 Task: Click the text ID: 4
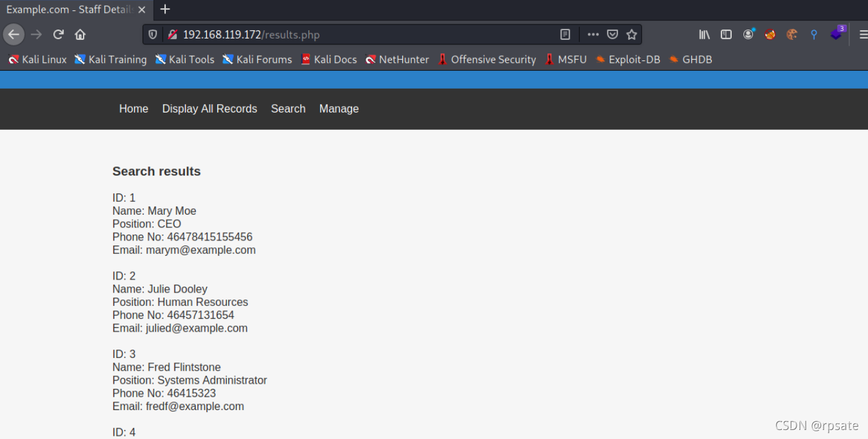tap(124, 432)
